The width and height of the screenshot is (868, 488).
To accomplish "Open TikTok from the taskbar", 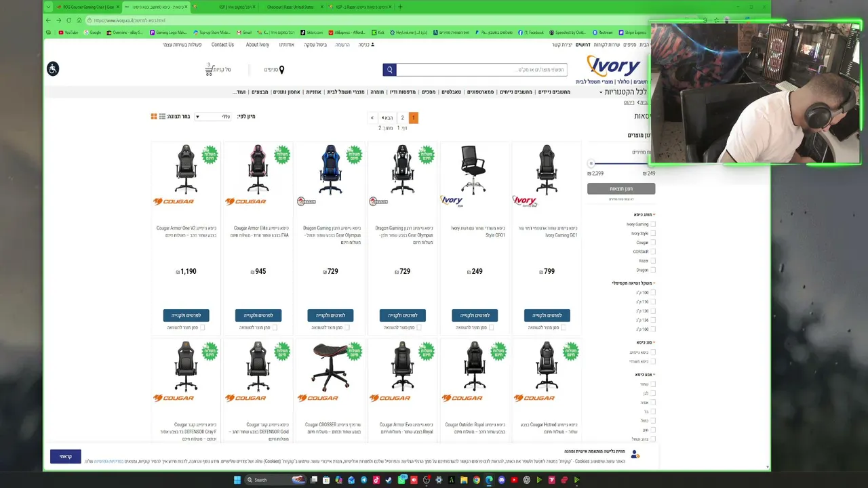I will pyautogui.click(x=376, y=480).
